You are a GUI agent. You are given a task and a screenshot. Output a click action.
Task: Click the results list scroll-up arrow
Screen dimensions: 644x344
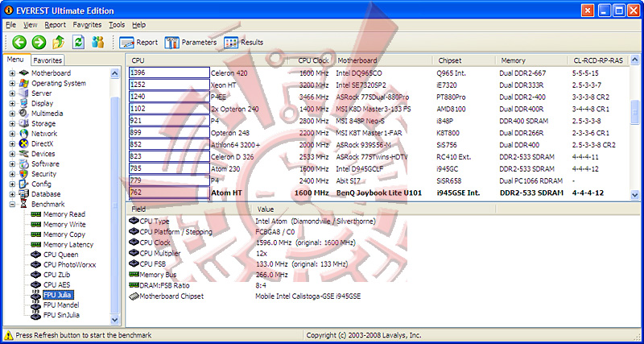[634, 61]
